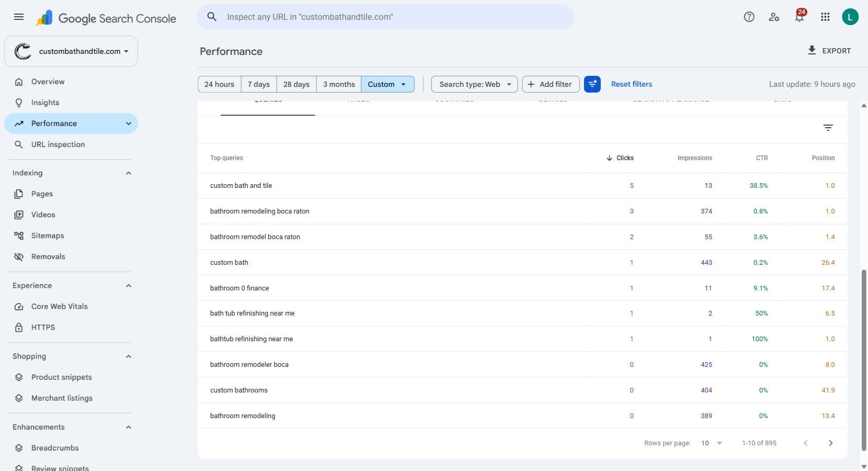Open the table filter rows icon
The width and height of the screenshot is (868, 471).
pos(828,128)
